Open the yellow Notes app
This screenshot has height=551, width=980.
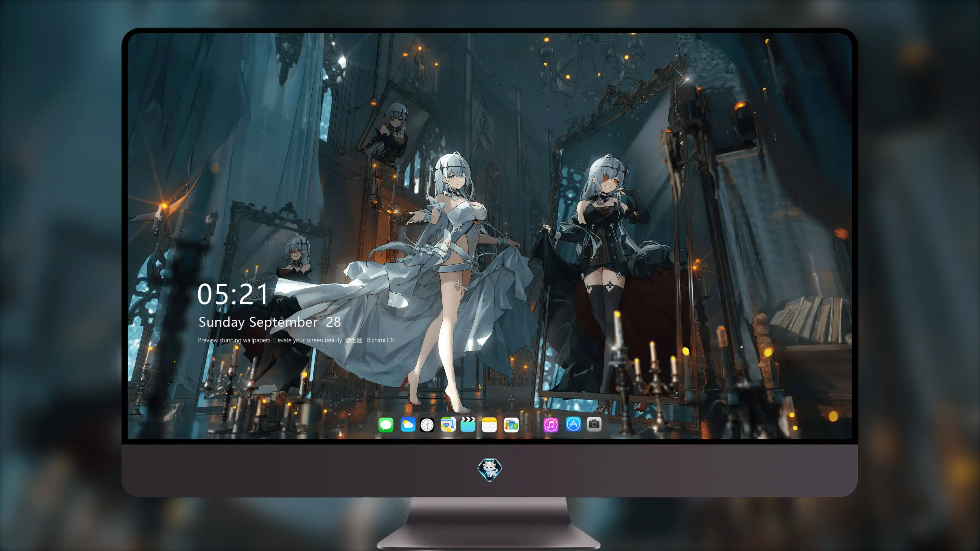(489, 424)
